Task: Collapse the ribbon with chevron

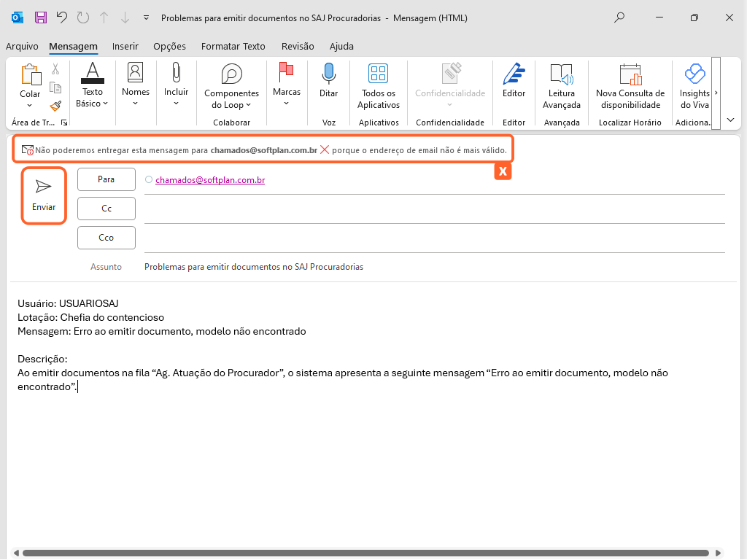Action: (730, 120)
